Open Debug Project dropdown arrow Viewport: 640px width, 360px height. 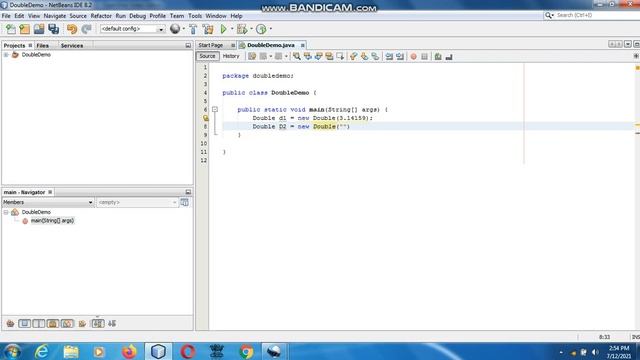251,29
